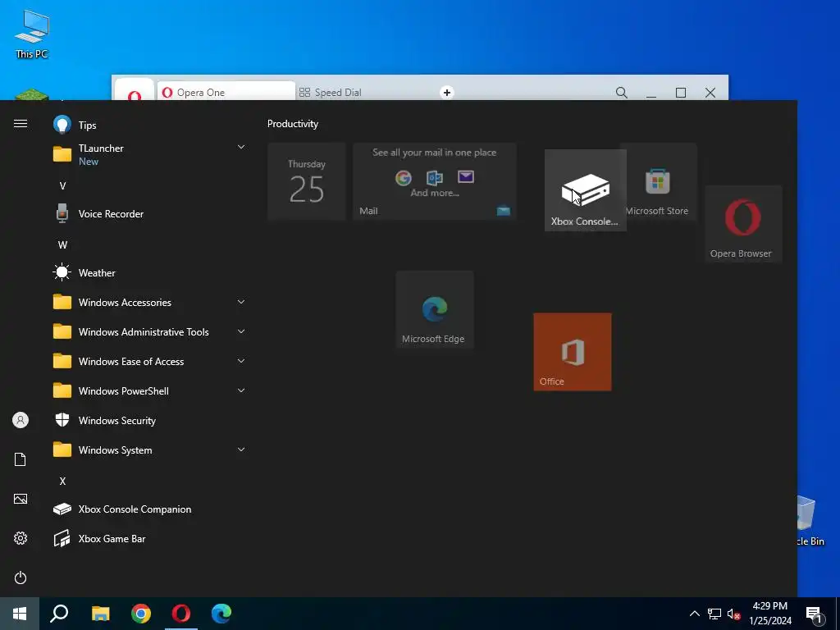This screenshot has width=840, height=630.
Task: Click the Windows Start button
Action: (20, 614)
